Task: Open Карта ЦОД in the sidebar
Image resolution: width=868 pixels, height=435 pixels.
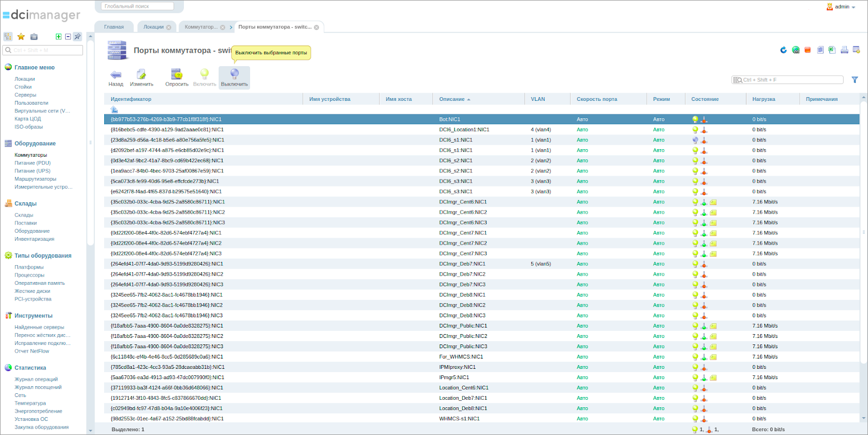Action: [x=28, y=119]
